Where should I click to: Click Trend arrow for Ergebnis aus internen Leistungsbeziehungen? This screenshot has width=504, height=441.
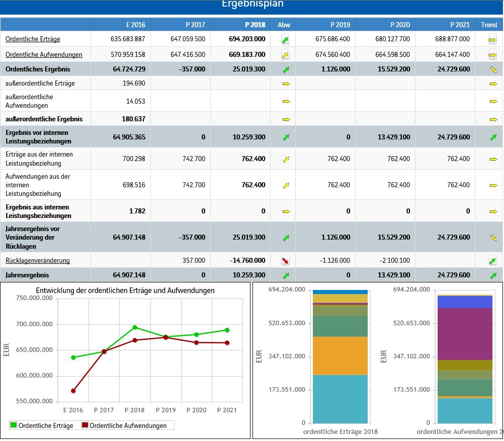click(493, 211)
